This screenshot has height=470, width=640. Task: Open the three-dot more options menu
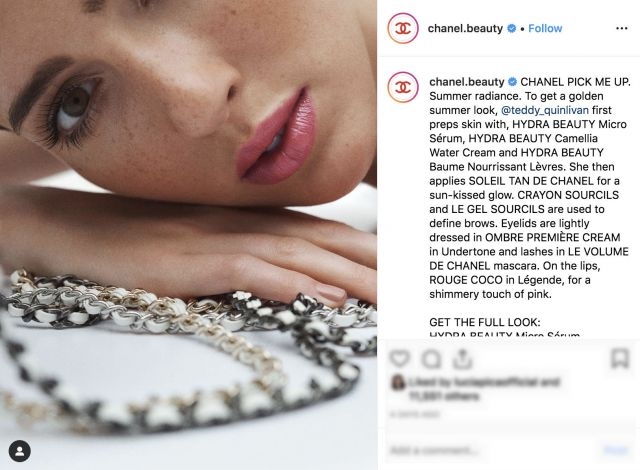tap(621, 28)
